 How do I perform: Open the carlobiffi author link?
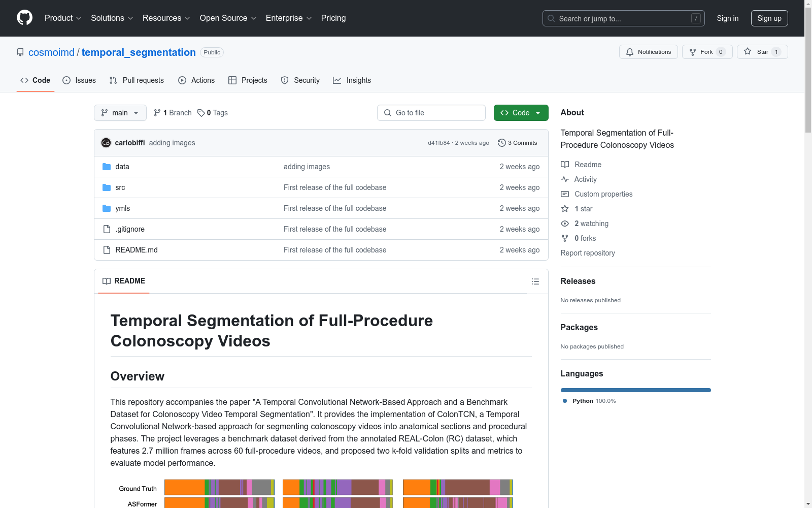130,143
